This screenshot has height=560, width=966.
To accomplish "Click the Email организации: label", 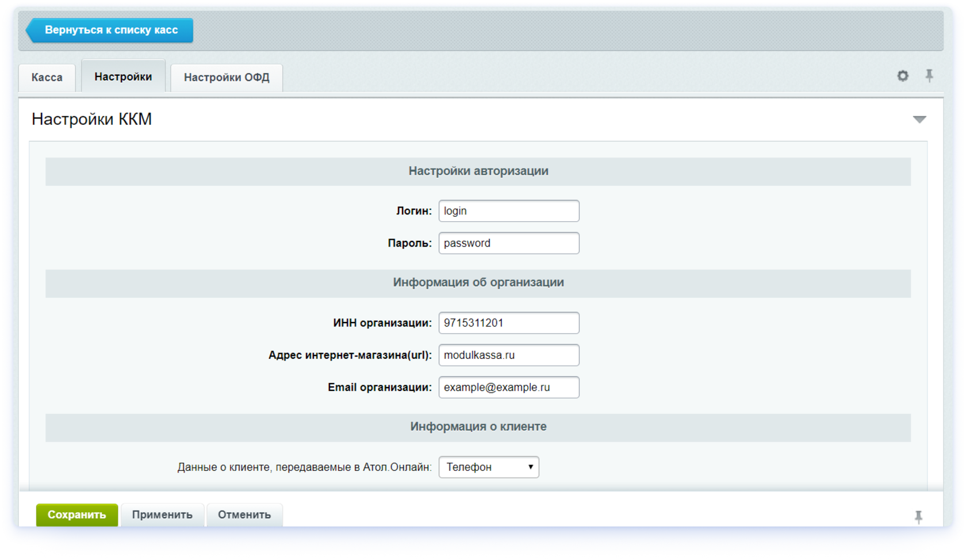I will pos(380,388).
